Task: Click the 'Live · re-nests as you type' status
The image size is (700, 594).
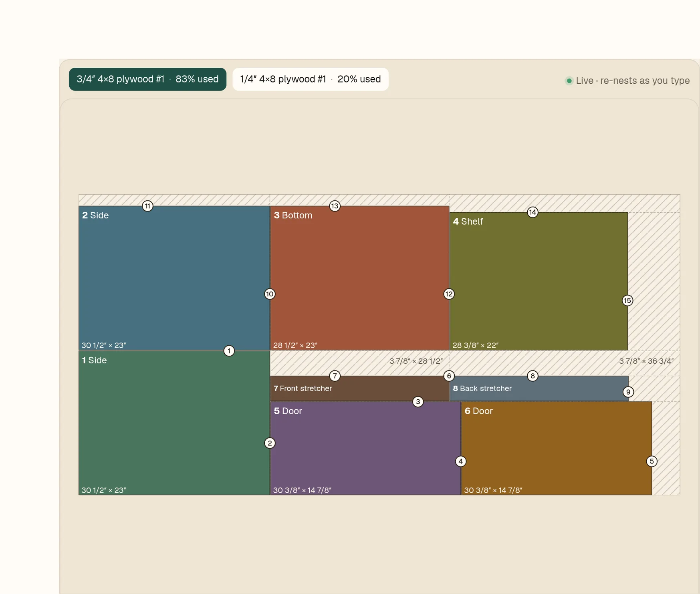Action: (627, 81)
